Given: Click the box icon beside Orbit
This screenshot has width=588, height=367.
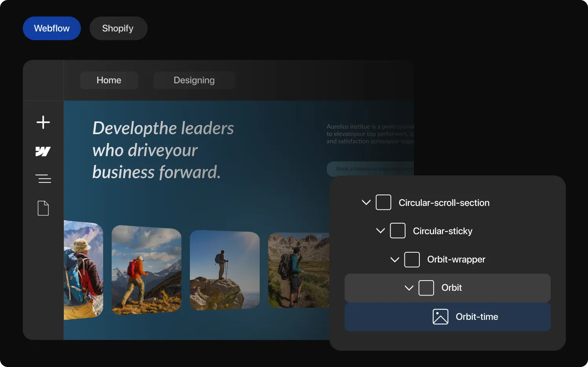Looking at the screenshot, I should point(426,288).
